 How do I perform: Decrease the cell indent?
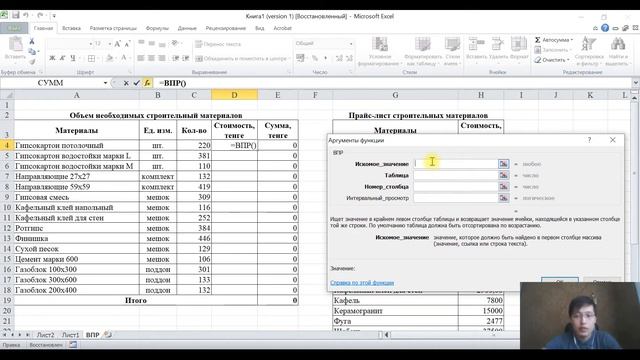[176, 58]
